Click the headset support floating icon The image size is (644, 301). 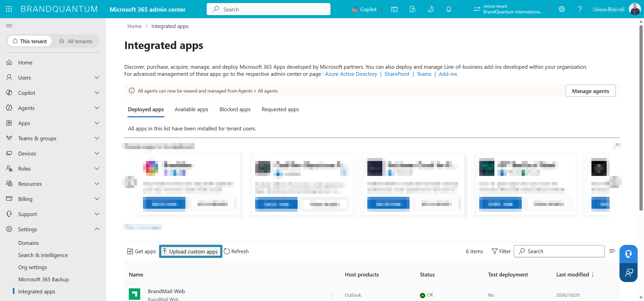click(x=628, y=254)
